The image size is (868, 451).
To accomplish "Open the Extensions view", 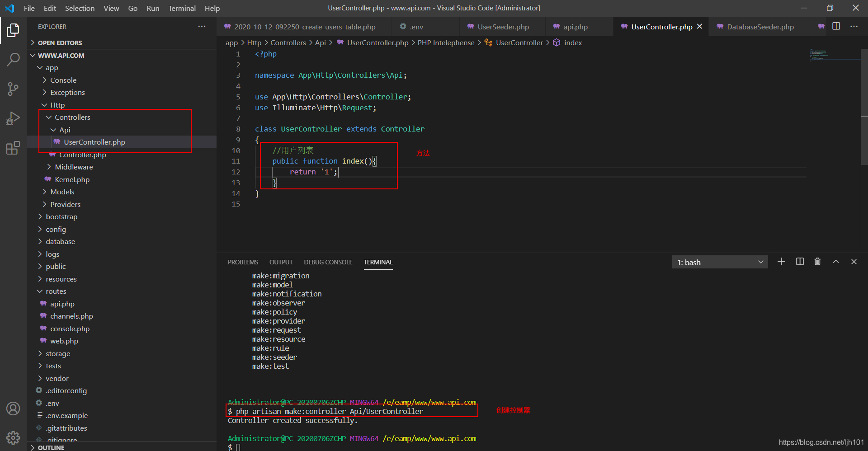I will pyautogui.click(x=13, y=148).
